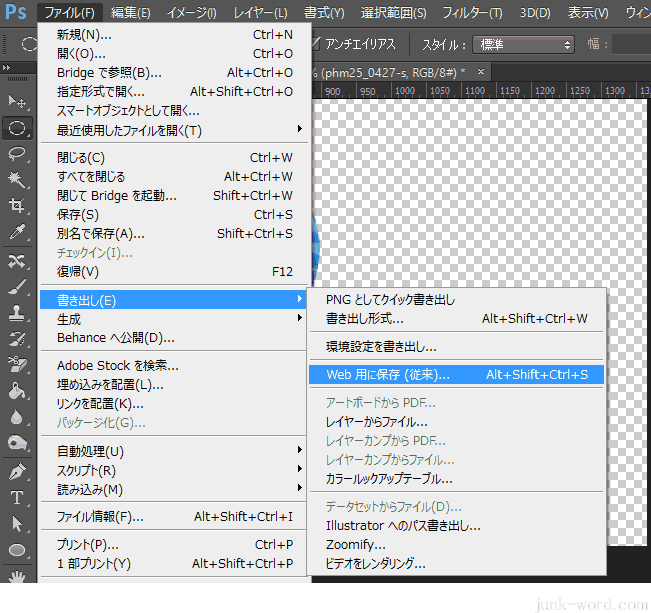Select the Eyedropper tool

pyautogui.click(x=17, y=231)
